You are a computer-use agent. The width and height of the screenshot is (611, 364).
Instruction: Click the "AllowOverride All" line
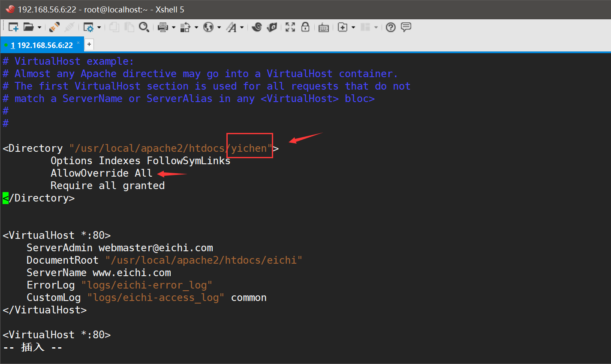(x=101, y=173)
